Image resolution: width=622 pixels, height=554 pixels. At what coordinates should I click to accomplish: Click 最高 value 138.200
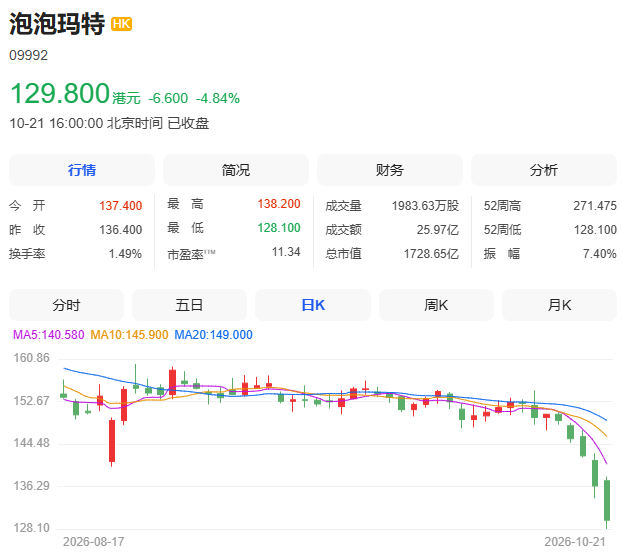tap(279, 204)
